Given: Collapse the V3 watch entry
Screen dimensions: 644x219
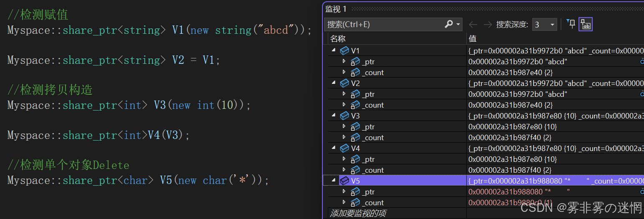Looking at the screenshot, I should 334,115.
